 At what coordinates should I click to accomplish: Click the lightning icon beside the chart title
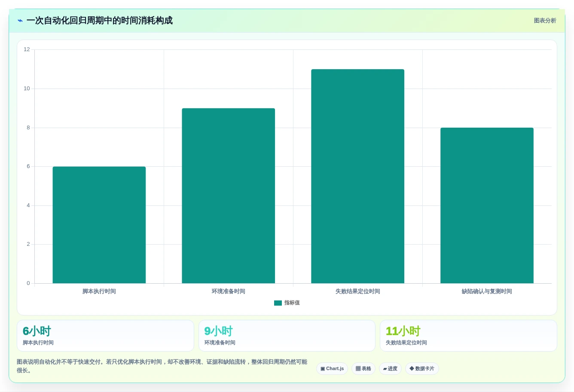tap(20, 21)
